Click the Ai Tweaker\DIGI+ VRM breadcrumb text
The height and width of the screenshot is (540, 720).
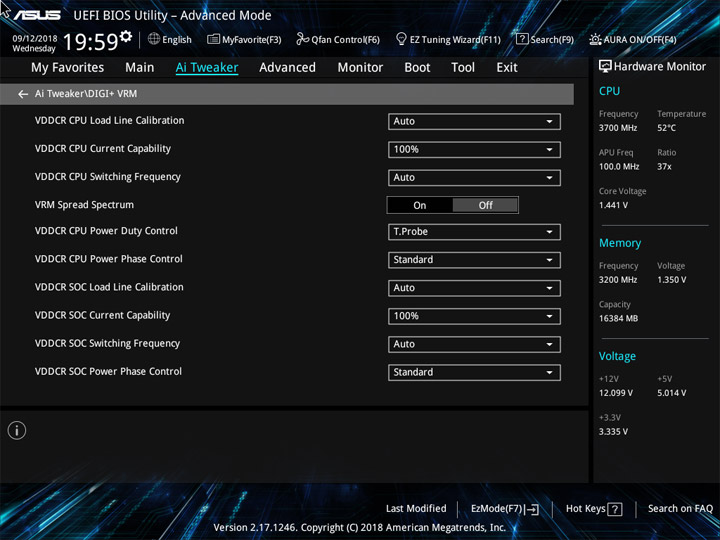(x=86, y=94)
